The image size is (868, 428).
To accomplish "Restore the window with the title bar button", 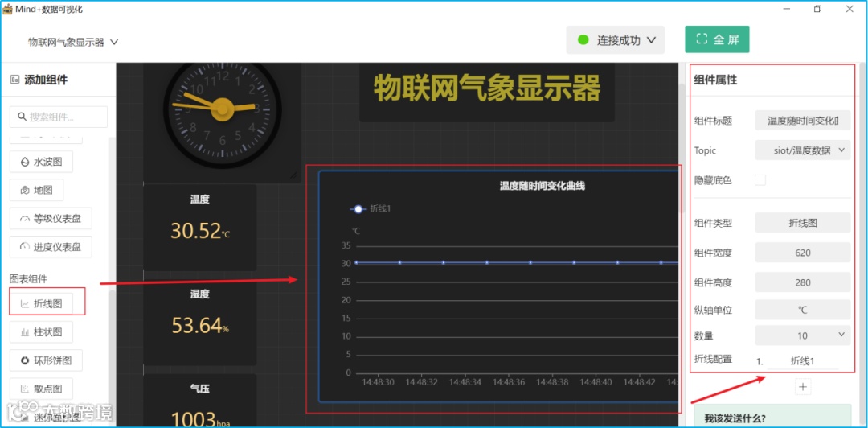I will coord(817,9).
